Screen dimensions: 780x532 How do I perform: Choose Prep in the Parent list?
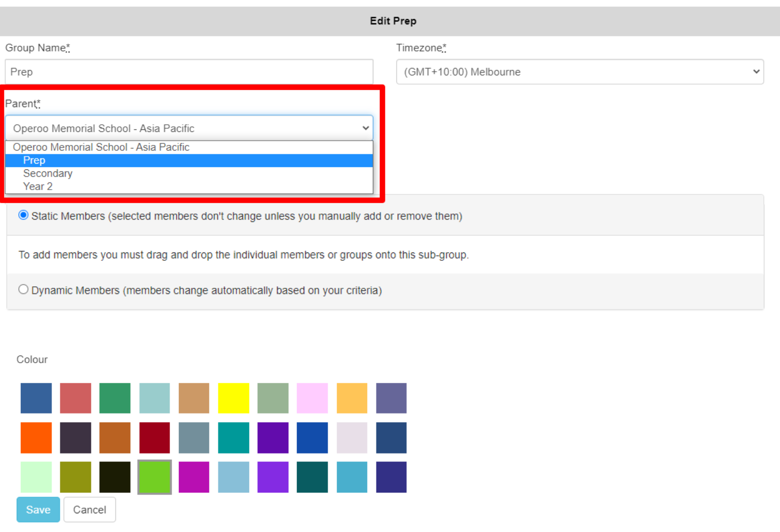[x=34, y=161]
